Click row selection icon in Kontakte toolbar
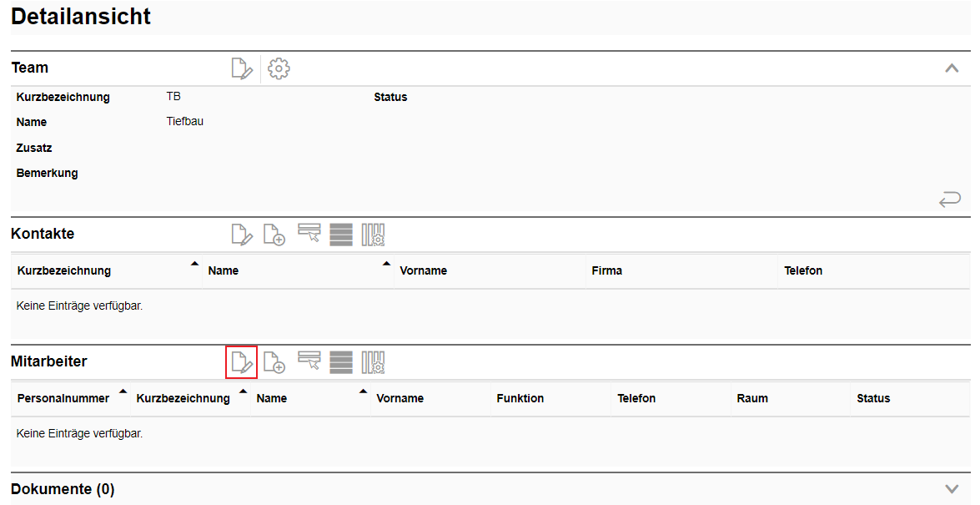 (x=309, y=235)
